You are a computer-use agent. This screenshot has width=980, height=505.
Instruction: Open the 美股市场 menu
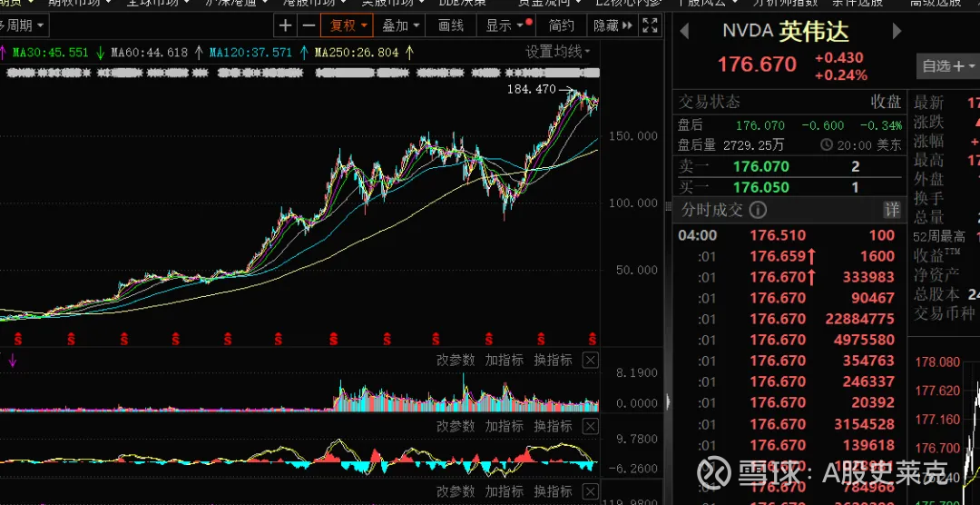pyautogui.click(x=393, y=3)
